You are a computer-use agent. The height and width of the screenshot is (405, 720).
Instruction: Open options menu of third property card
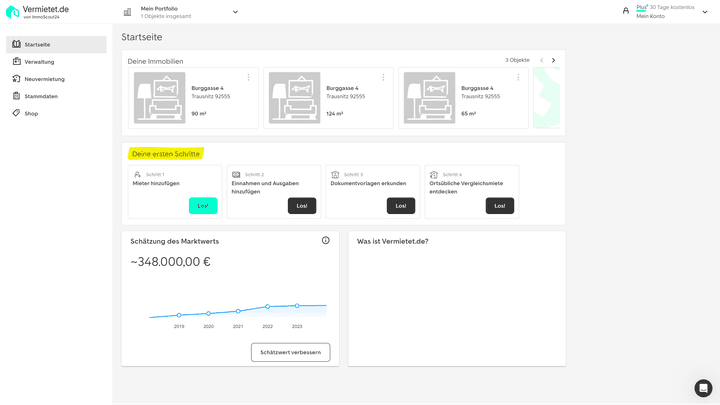[517, 77]
